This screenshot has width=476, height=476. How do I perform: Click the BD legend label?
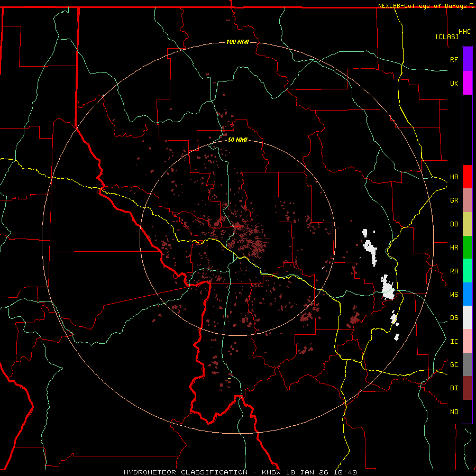454,224
